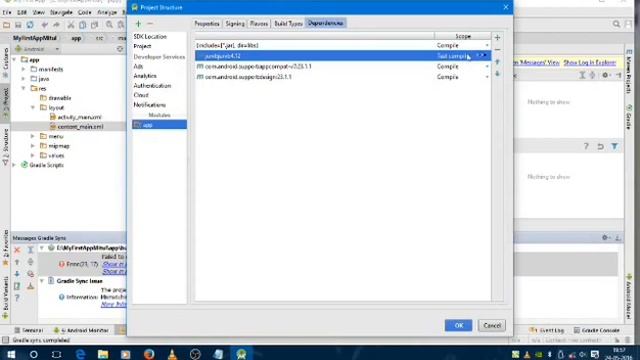Open scope dropdown for support design dependency
640x360 pixels.
click(487, 77)
